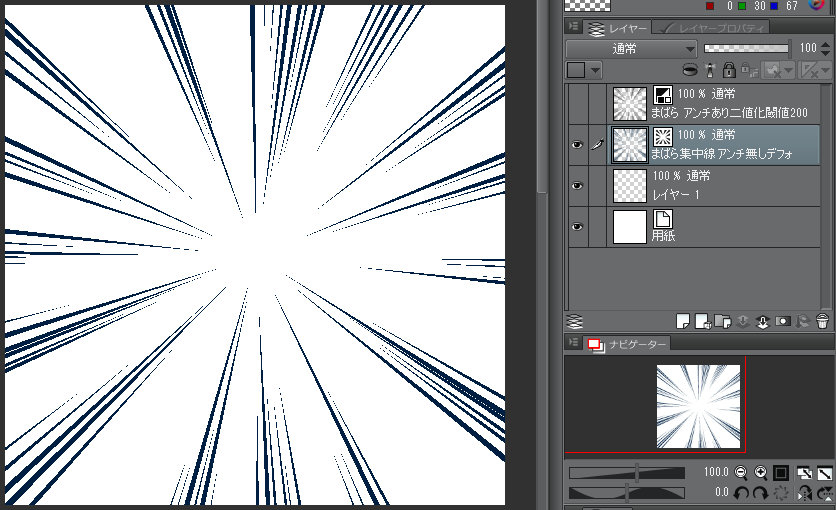This screenshot has width=836, height=510.
Task: Click the Reset Rotation icon
Action: point(781,493)
